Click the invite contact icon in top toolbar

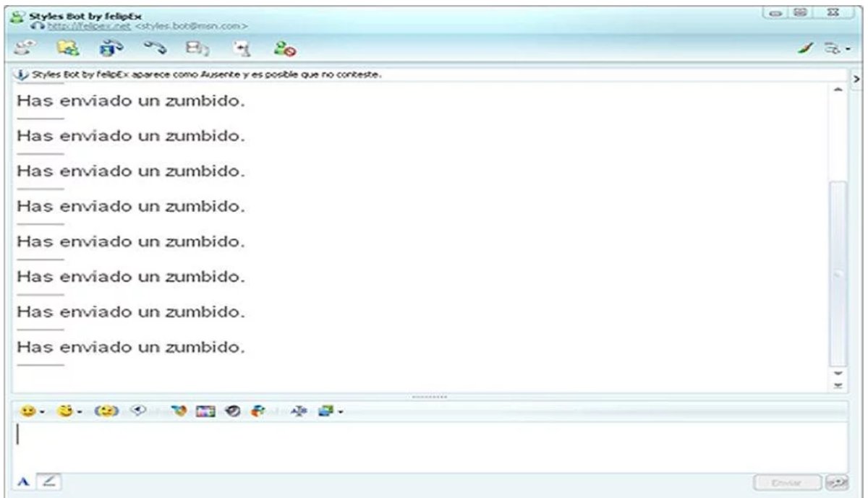click(x=25, y=49)
